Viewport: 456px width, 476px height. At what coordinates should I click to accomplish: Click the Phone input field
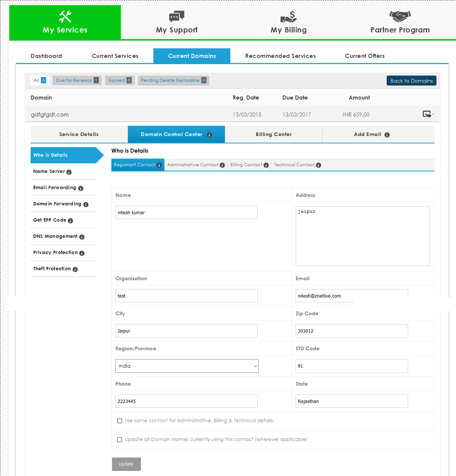pyautogui.click(x=186, y=401)
